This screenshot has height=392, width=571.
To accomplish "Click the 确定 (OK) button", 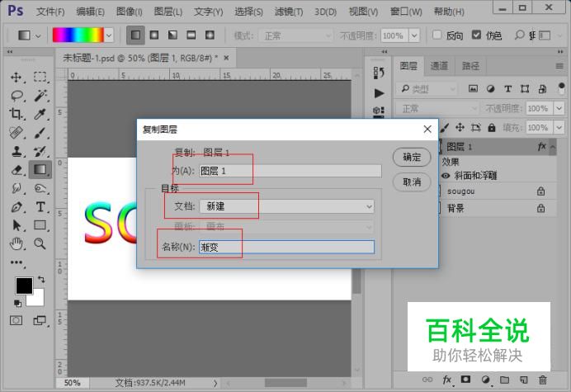I will [x=412, y=157].
